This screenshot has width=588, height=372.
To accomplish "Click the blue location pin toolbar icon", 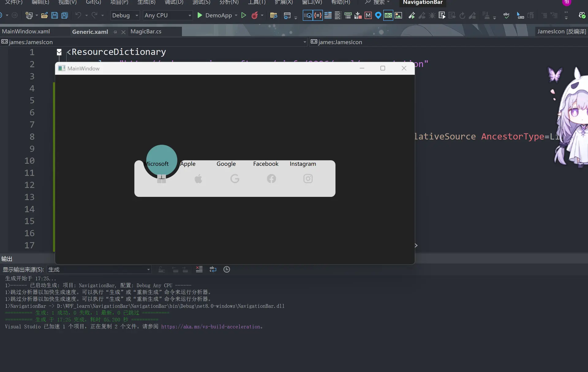I will pos(378,15).
